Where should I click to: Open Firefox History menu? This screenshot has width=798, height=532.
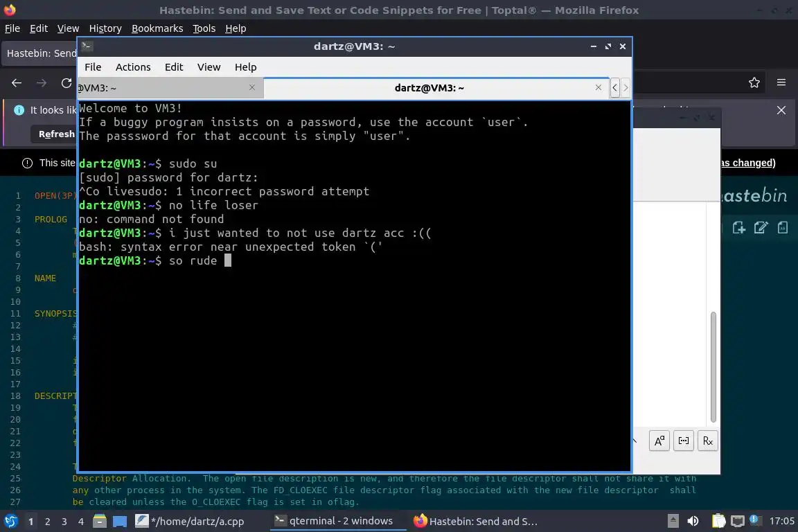pos(105,28)
